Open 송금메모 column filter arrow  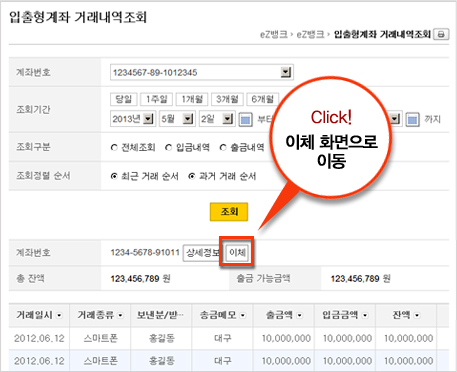(243, 315)
